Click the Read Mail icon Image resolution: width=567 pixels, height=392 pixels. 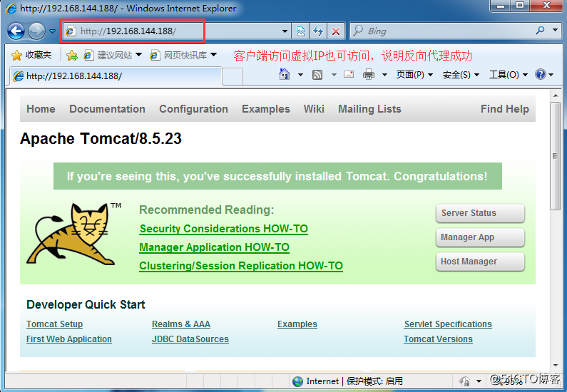coord(349,74)
